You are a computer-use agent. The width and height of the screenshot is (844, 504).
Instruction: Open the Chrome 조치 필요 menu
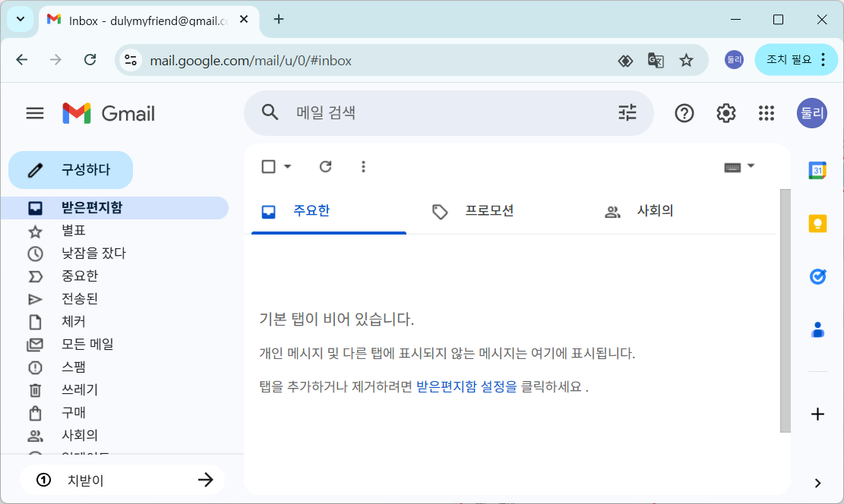pyautogui.click(x=796, y=60)
